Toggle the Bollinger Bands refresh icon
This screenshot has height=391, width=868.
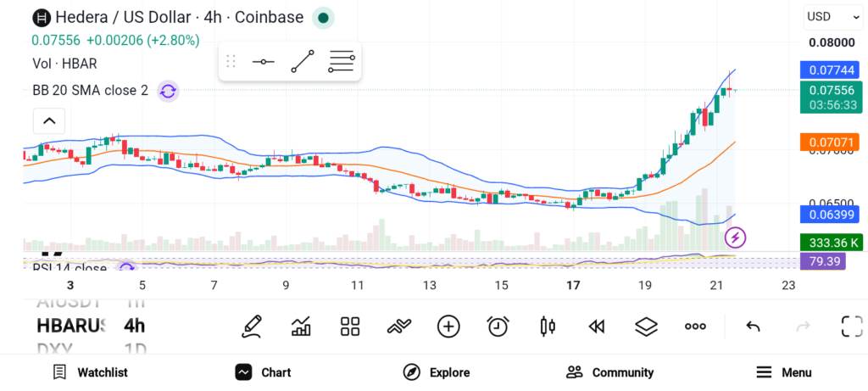tap(168, 91)
